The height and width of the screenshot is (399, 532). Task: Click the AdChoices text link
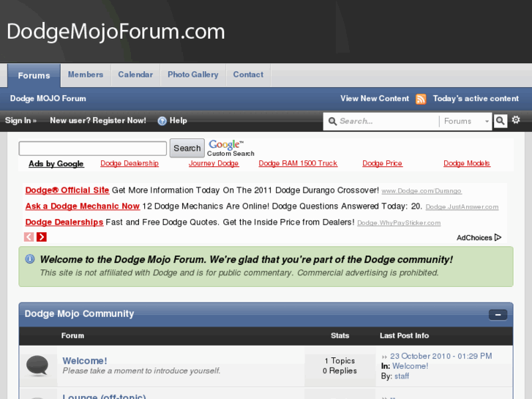(x=474, y=238)
